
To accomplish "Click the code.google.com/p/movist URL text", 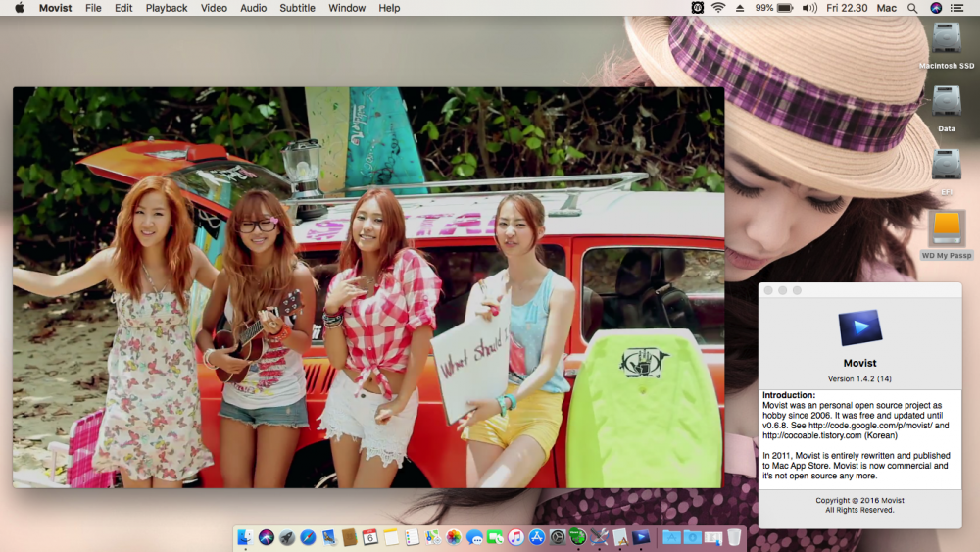I will pos(870,426).
